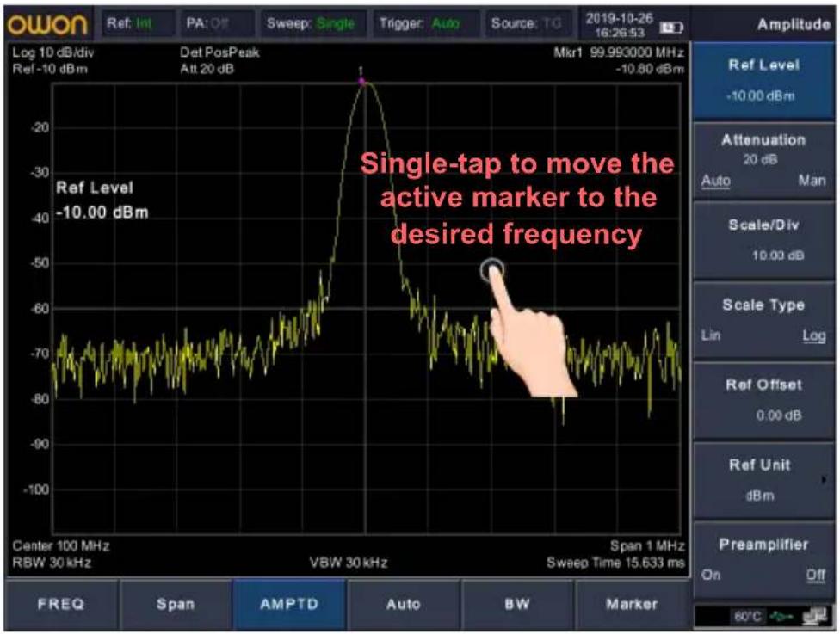Expand the Ref Unit submenu
The height and width of the screenshot is (634, 840).
(x=763, y=480)
